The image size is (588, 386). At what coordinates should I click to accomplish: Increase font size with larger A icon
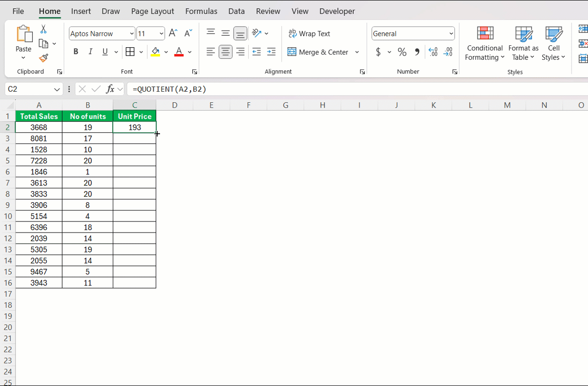[x=173, y=33]
